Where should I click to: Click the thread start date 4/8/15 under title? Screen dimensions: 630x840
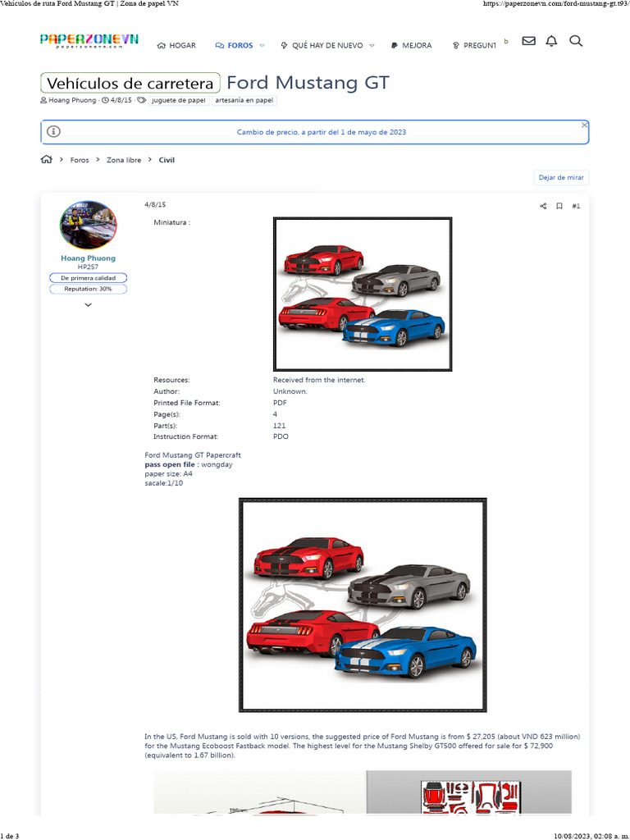coord(121,100)
